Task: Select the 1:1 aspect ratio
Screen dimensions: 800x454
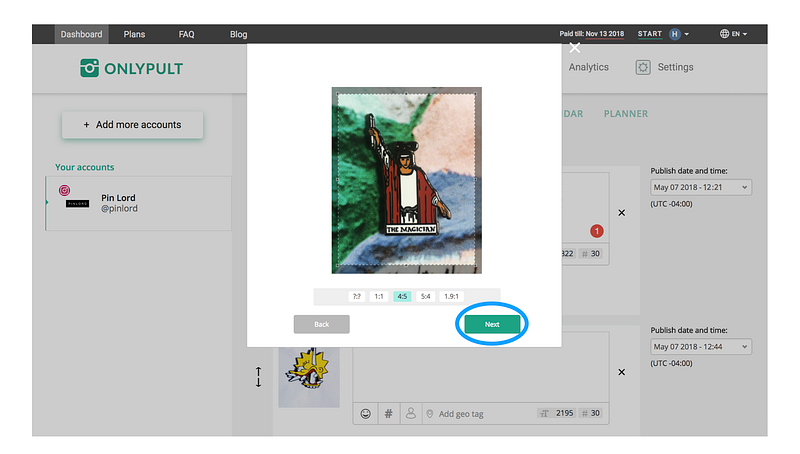Action: point(379,296)
